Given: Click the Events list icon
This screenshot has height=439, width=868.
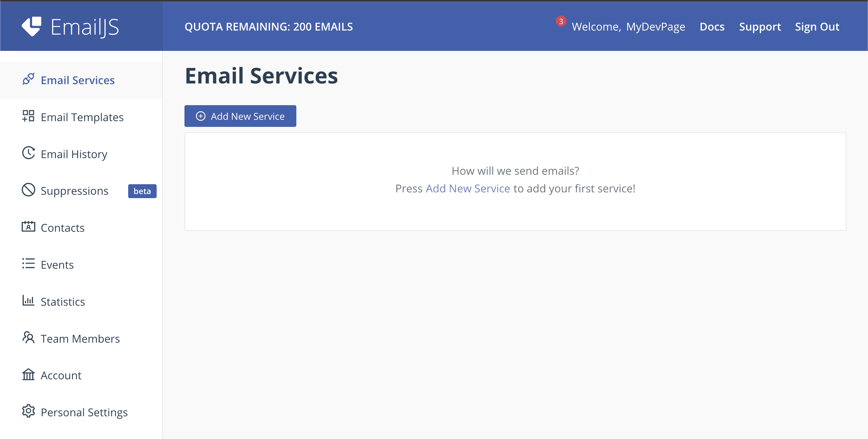Looking at the screenshot, I should click(x=29, y=264).
